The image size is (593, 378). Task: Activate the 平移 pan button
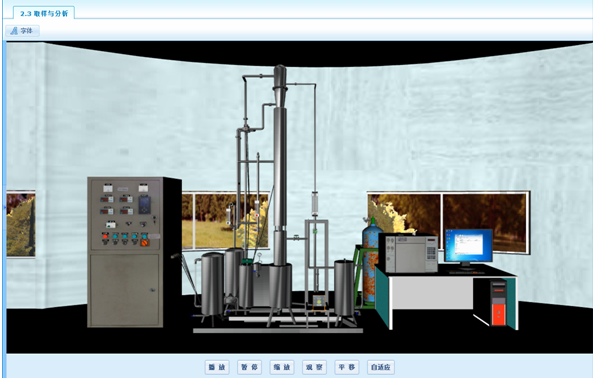[347, 367]
